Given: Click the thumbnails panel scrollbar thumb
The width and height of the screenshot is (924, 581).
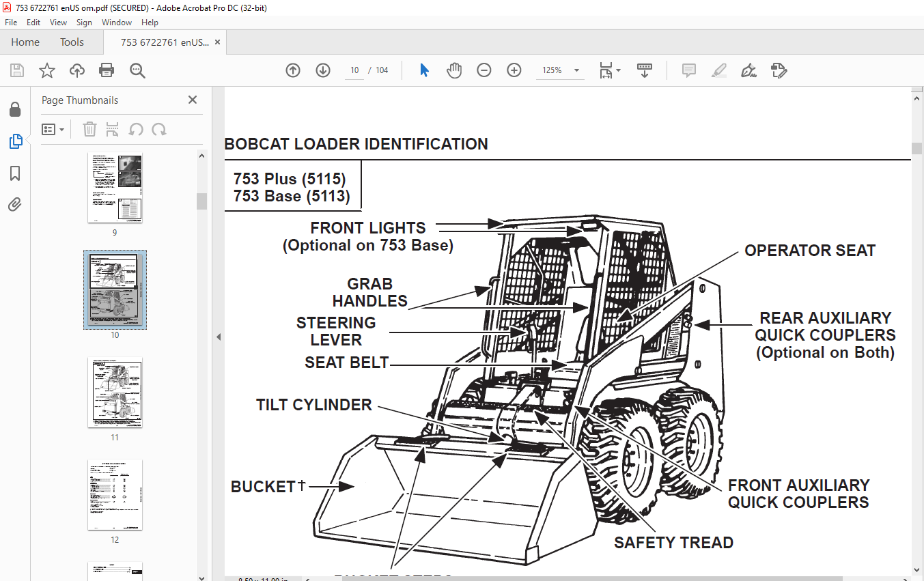Looking at the screenshot, I should (x=201, y=201).
